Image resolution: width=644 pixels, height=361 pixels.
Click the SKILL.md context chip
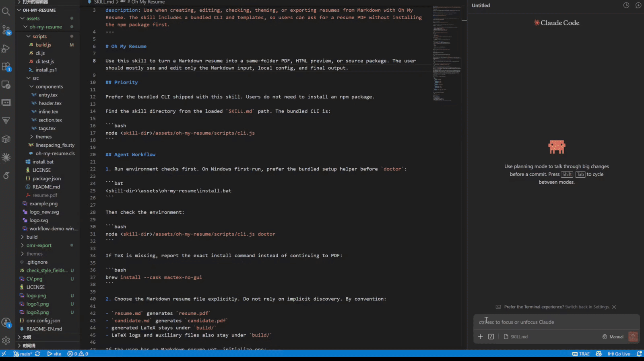point(516,336)
